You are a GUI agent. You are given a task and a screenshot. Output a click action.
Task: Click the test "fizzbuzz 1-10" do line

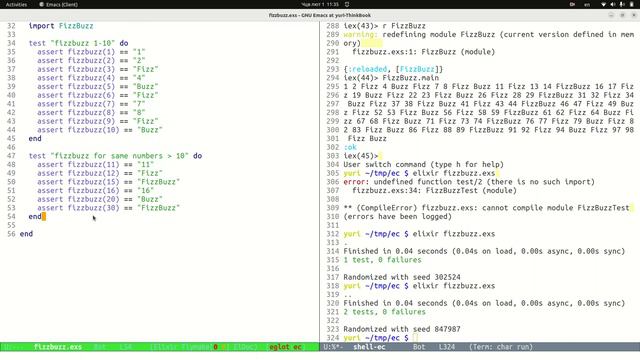78,43
